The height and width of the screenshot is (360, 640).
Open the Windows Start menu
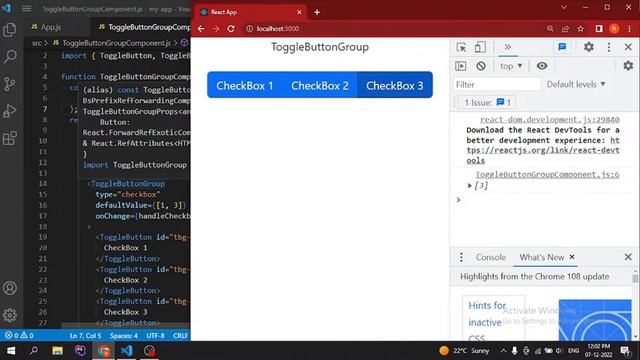click(x=11, y=351)
